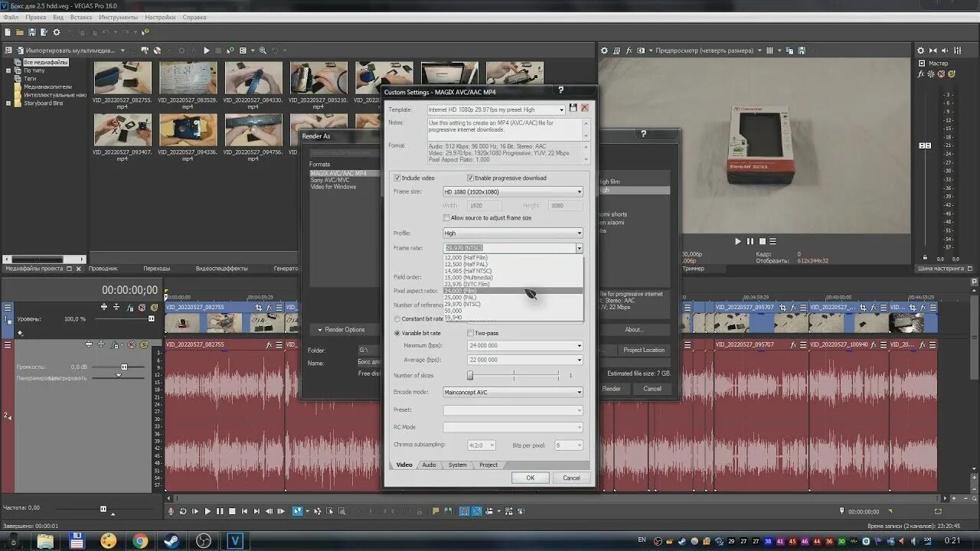Delete template using the red X icon
This screenshot has height=551, width=980.
(x=585, y=108)
